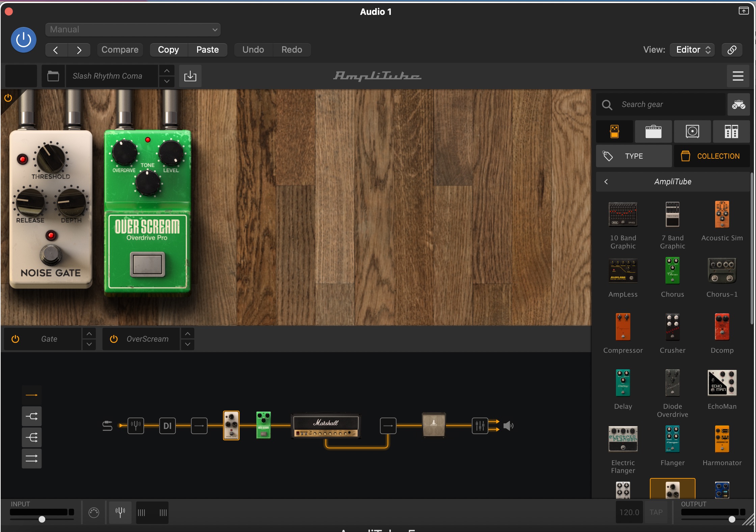Select the stomp pedals gear tab
Viewport: 756px width, 532px height.
click(615, 131)
